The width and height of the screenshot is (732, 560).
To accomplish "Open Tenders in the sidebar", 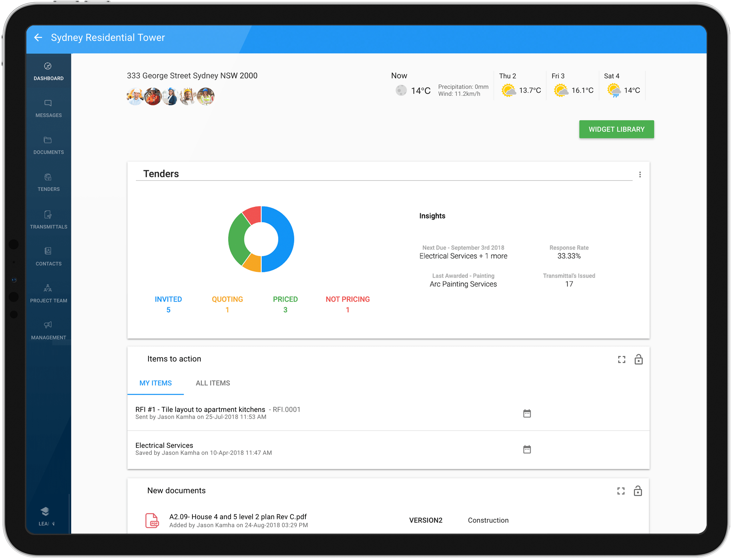I will pos(48,182).
